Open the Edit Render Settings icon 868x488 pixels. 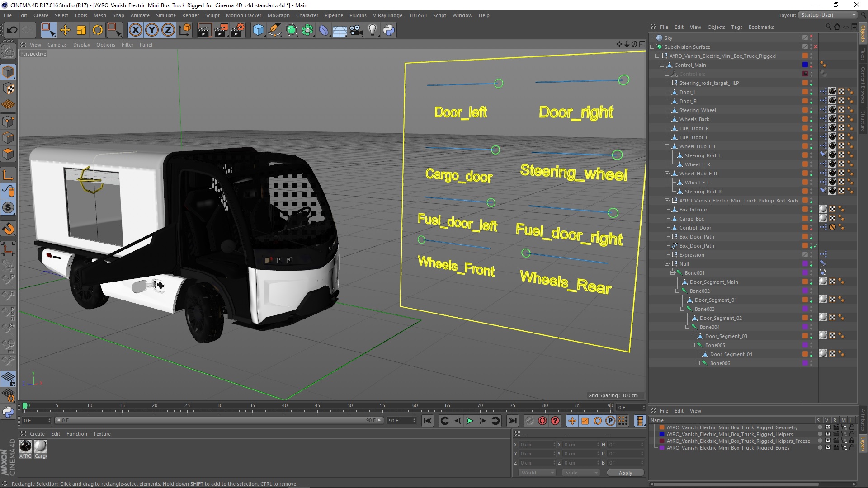click(x=238, y=30)
